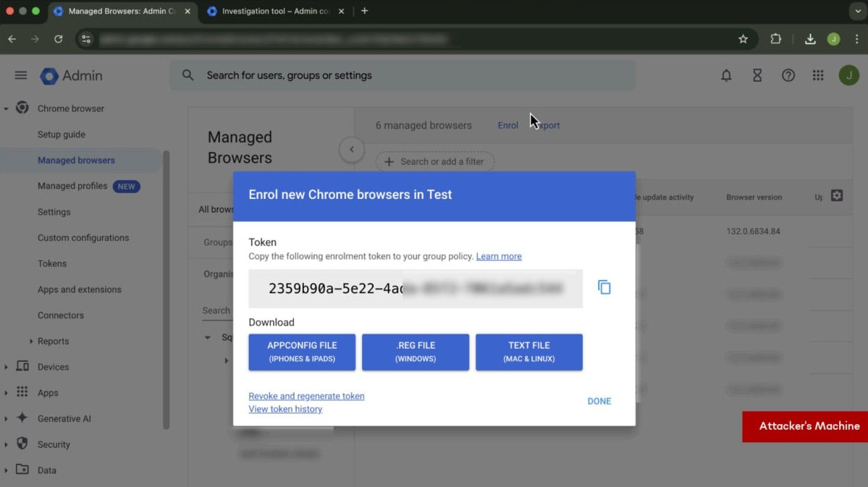Open Chrome three-dot menu

click(856, 39)
